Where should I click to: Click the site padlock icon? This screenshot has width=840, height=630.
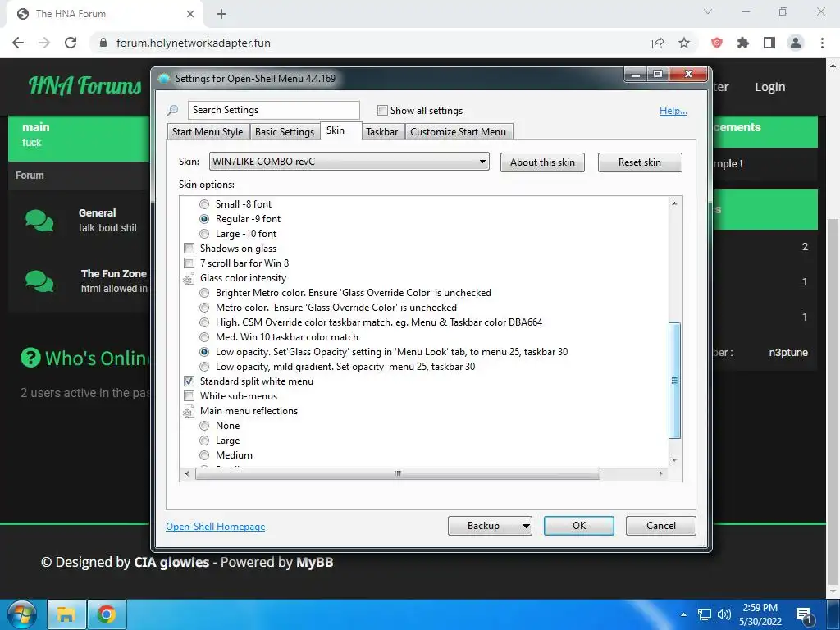point(104,43)
